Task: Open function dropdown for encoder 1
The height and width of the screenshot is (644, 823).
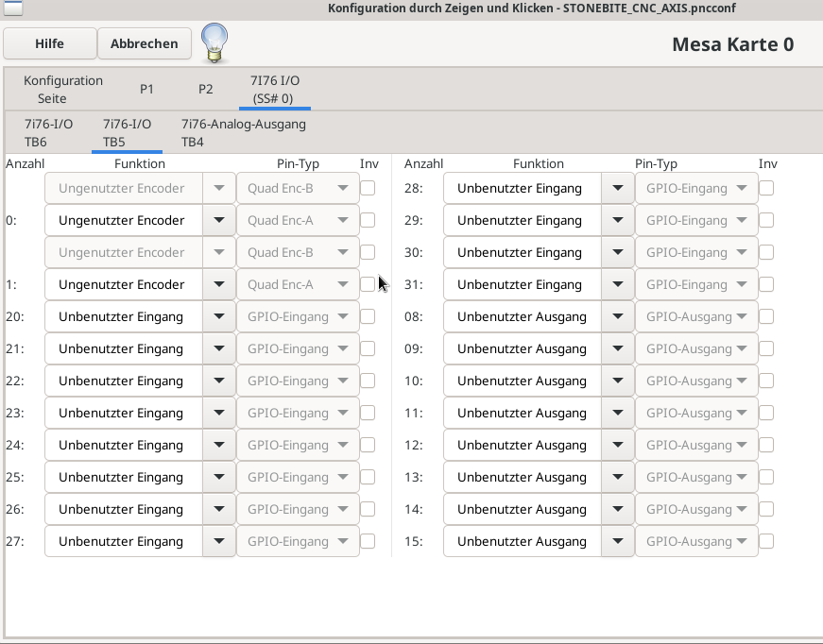Action: point(219,284)
